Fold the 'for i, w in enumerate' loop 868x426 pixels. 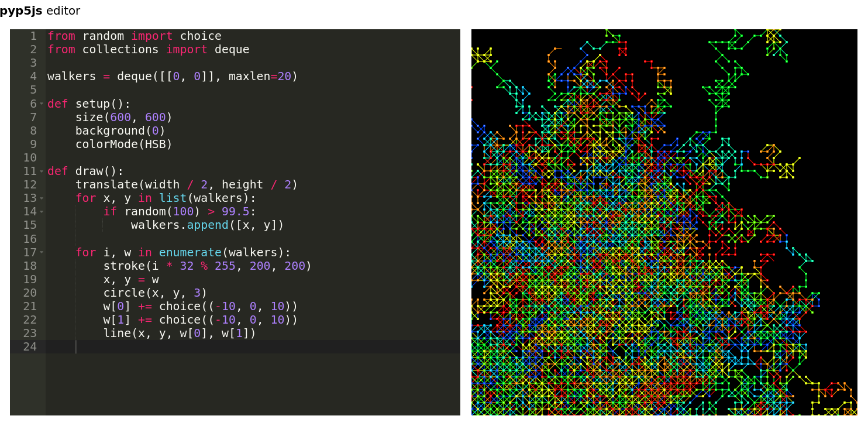[42, 253]
